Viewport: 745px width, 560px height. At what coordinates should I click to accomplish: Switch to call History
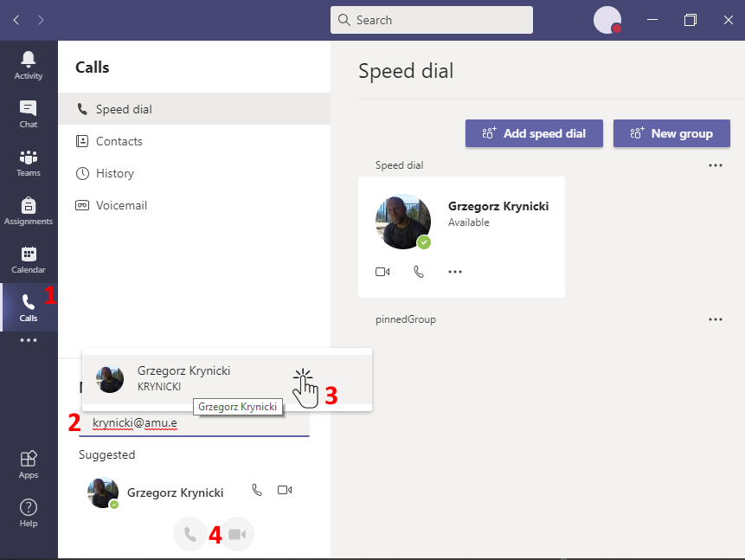[115, 173]
